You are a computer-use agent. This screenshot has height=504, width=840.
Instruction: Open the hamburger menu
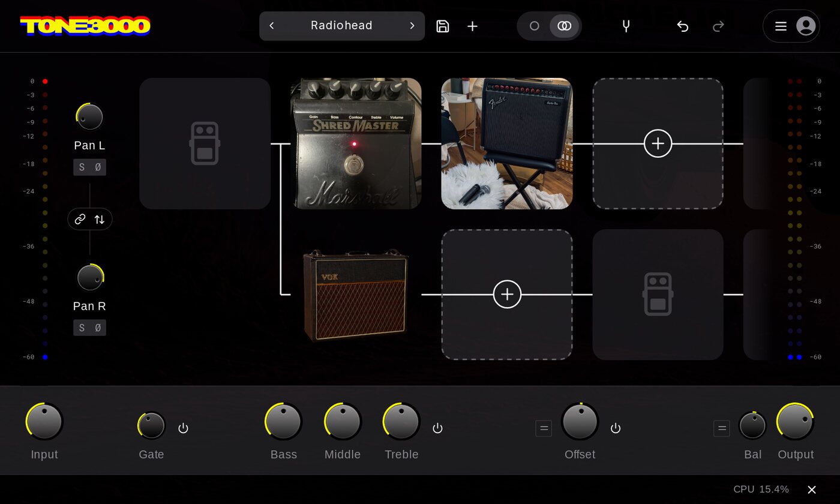pos(781,26)
